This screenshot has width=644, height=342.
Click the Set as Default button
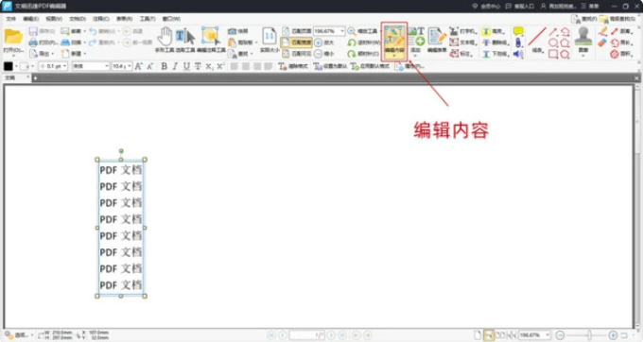330,66
